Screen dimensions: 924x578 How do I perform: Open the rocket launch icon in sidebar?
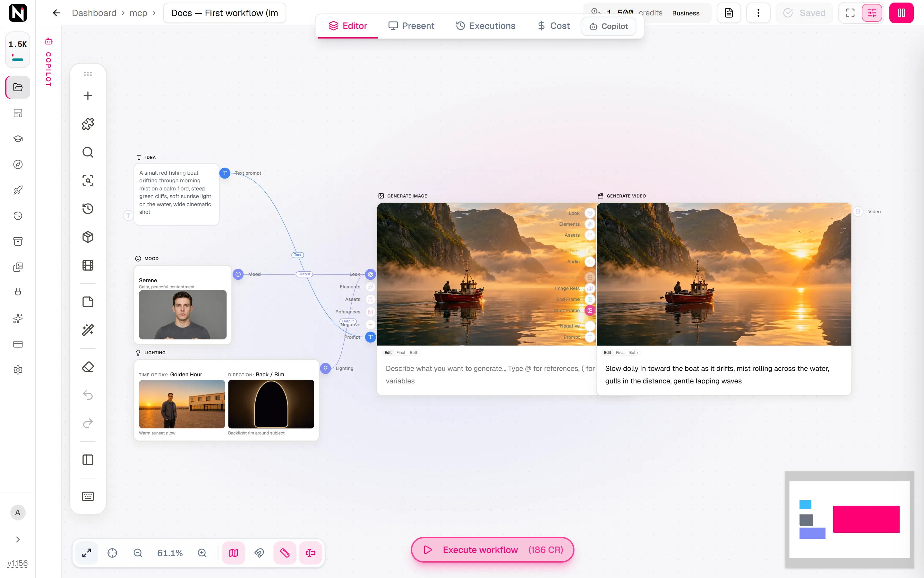pyautogui.click(x=18, y=190)
